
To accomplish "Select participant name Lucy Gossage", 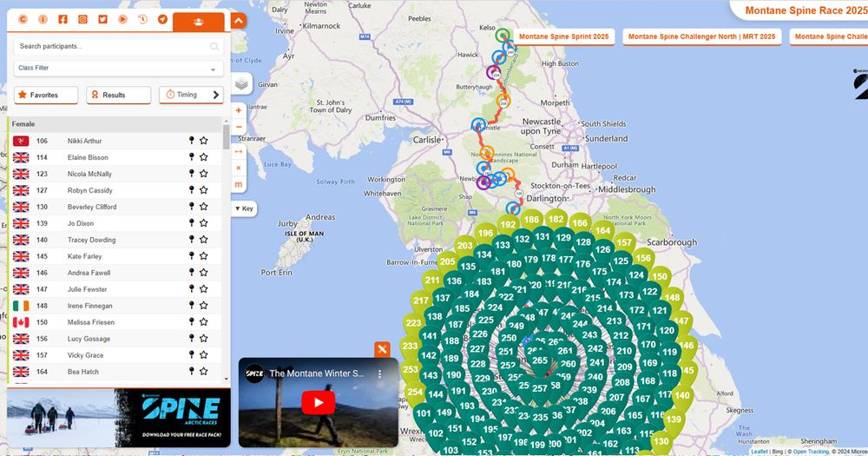I will coord(89,339).
